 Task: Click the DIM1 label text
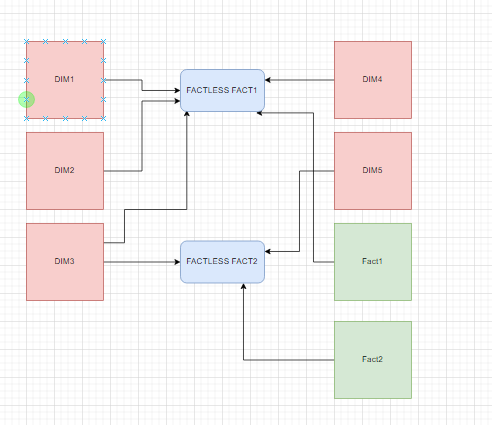64,79
